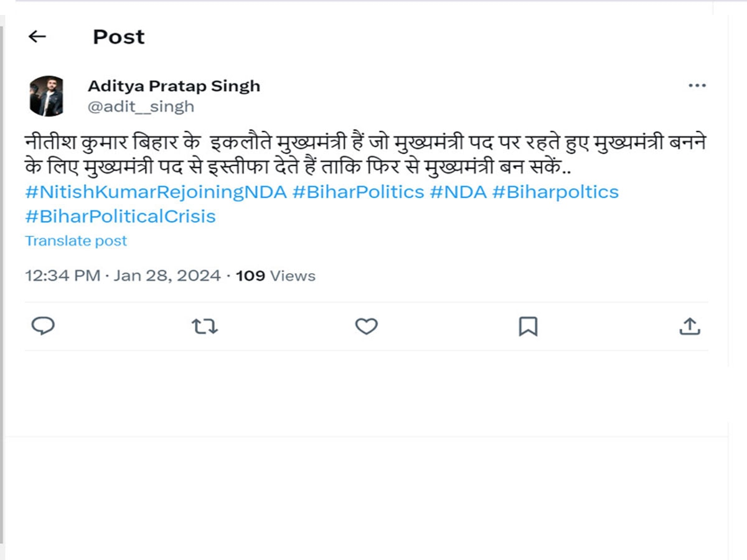Click the Post header title
This screenshot has width=747, height=560.
(118, 37)
